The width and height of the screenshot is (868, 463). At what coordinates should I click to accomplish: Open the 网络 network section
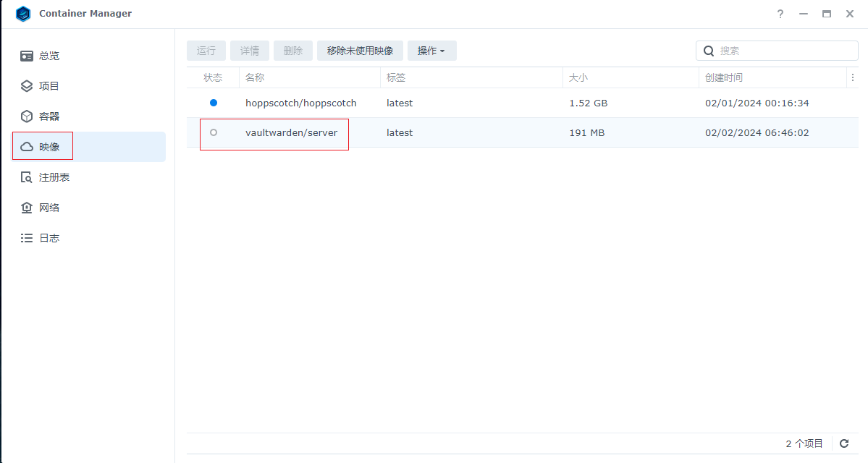click(x=88, y=208)
